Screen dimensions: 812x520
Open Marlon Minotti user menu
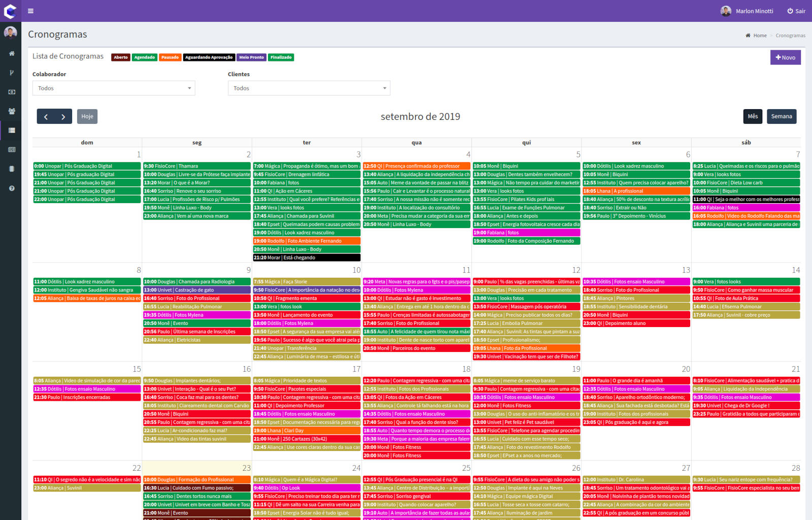pyautogui.click(x=747, y=11)
